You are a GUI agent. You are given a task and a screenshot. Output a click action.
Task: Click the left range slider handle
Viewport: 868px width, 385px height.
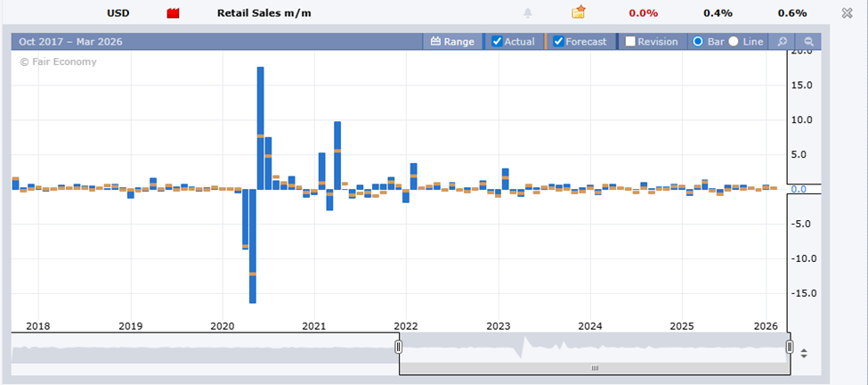pyautogui.click(x=399, y=348)
